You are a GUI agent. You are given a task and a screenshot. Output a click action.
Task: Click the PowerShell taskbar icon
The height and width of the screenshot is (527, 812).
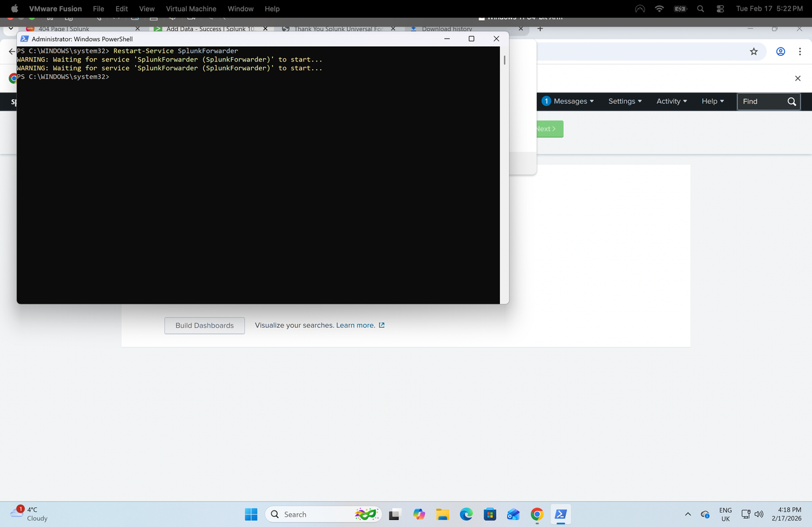pyautogui.click(x=561, y=514)
